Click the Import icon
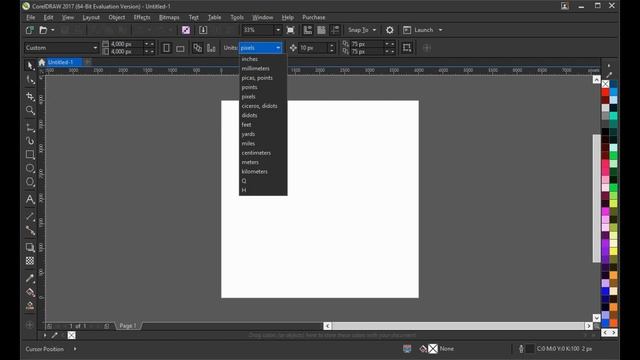The height and width of the screenshot is (360, 640). [x=203, y=30]
